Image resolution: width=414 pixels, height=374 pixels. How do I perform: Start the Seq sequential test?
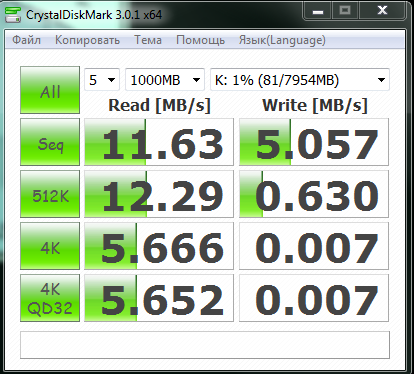coord(50,142)
